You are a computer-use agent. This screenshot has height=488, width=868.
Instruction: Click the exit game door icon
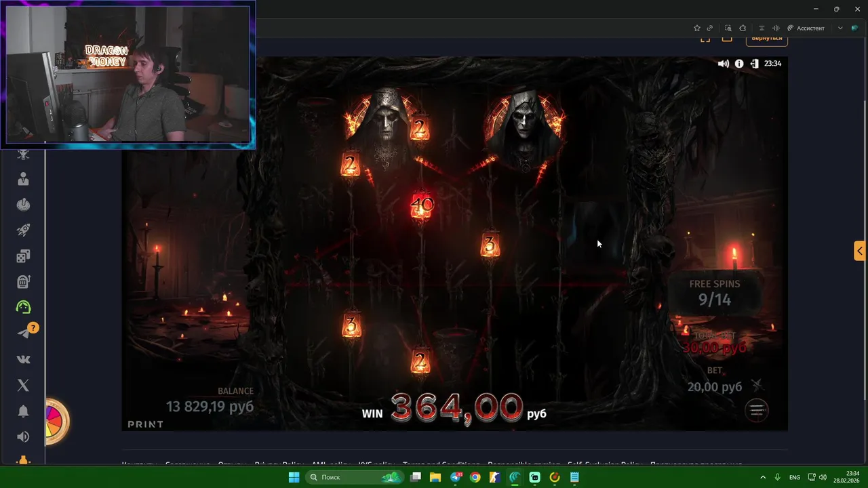(755, 64)
